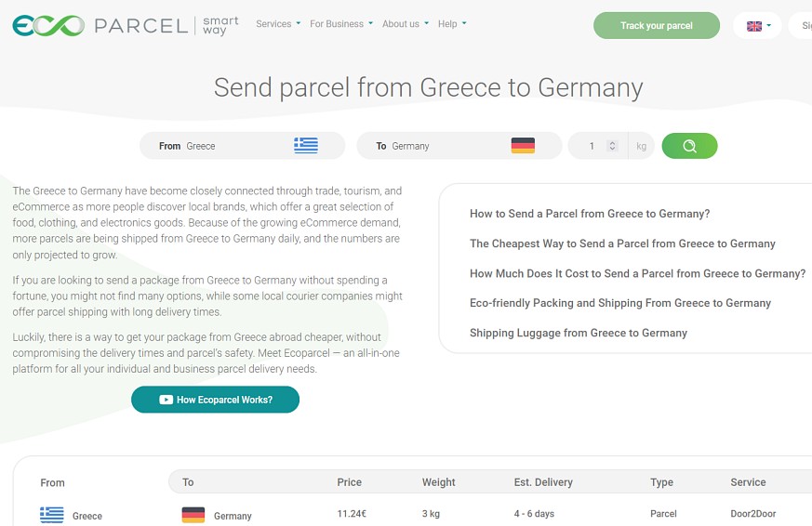Click the Greek flag in From field
Image resolution: width=812 pixels, height=526 pixels.
tap(306, 146)
